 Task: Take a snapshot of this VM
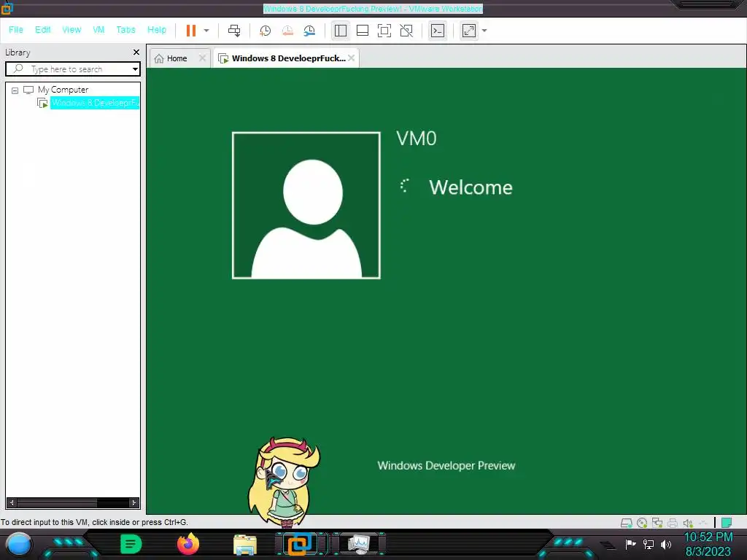[x=265, y=31]
